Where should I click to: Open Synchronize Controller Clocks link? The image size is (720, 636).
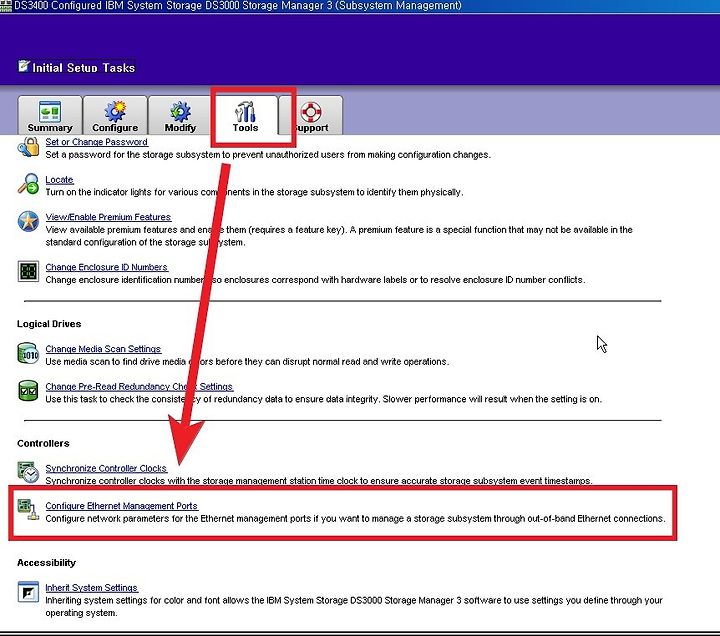[106, 468]
